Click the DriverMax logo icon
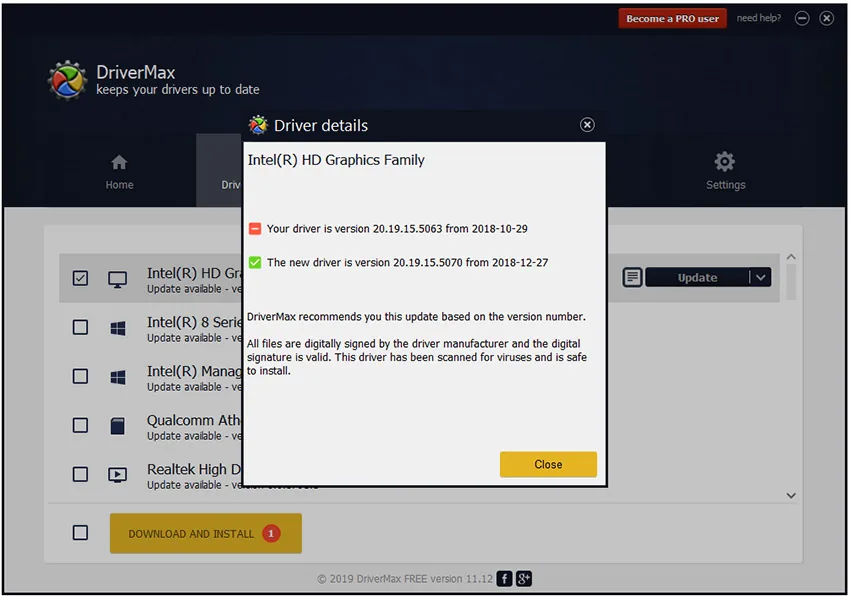 [67, 80]
